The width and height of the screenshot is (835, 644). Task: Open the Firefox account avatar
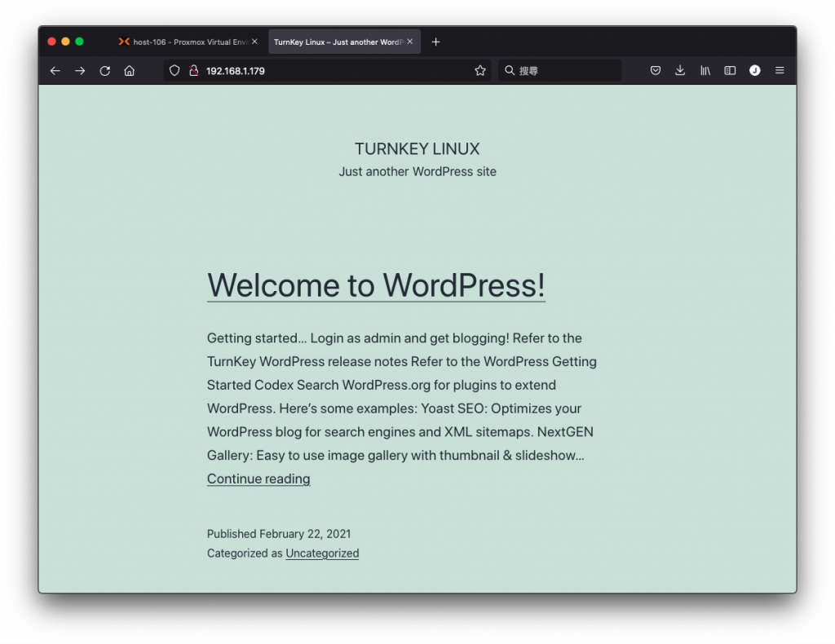coord(754,70)
